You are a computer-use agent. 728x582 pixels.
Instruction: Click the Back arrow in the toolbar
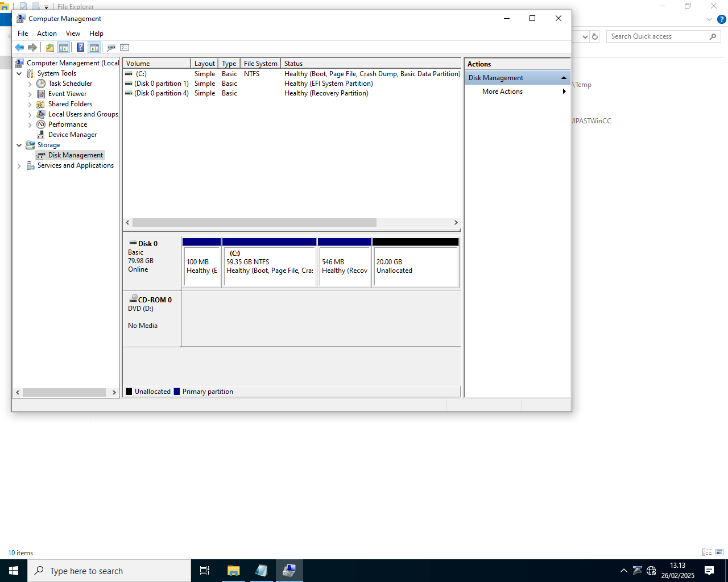[19, 48]
